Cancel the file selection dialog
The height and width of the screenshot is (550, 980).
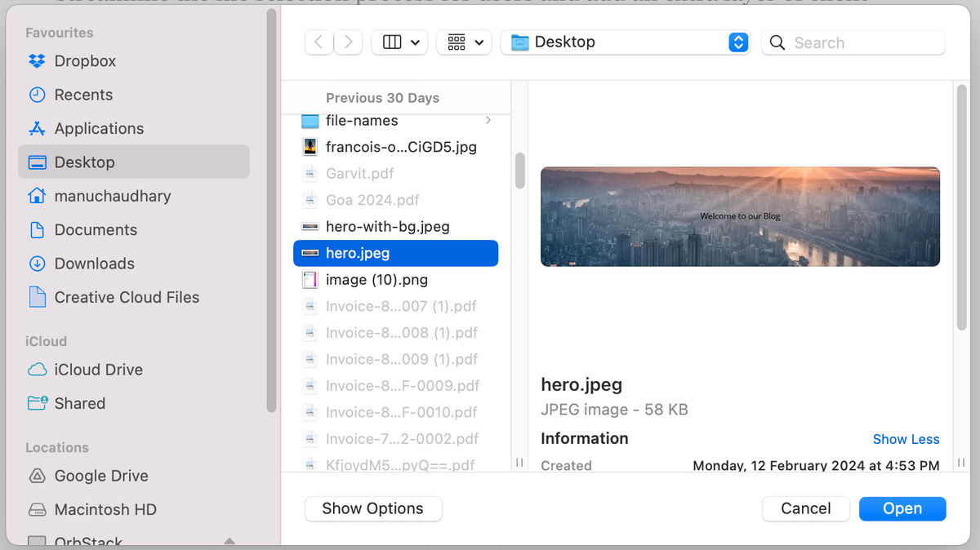tap(805, 508)
